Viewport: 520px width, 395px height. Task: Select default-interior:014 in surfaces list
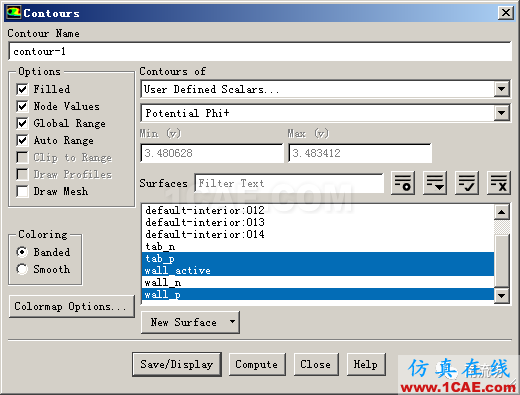(318, 234)
